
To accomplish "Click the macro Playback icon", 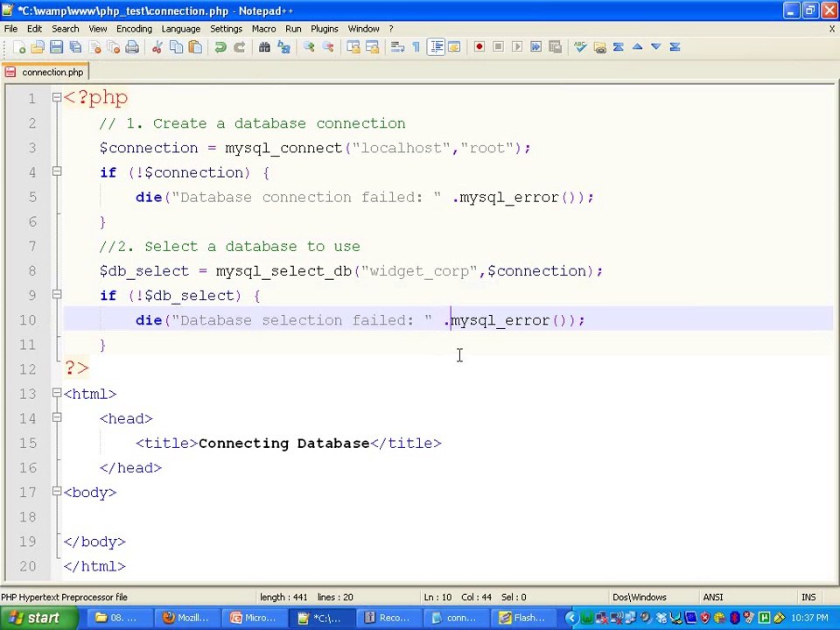I will tap(517, 47).
